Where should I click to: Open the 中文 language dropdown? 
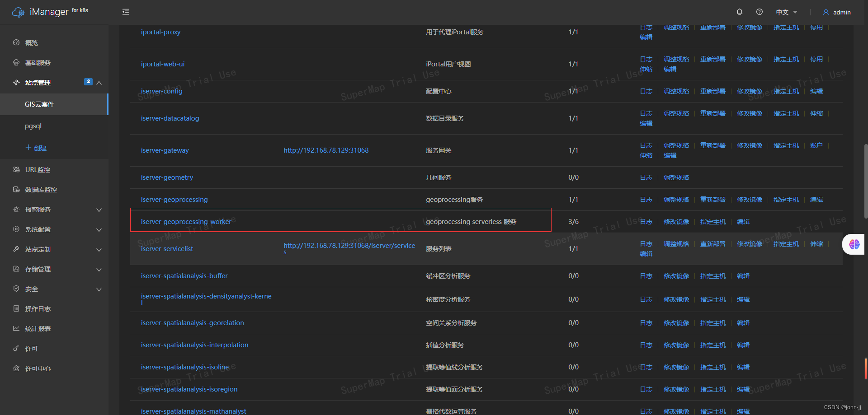787,12
